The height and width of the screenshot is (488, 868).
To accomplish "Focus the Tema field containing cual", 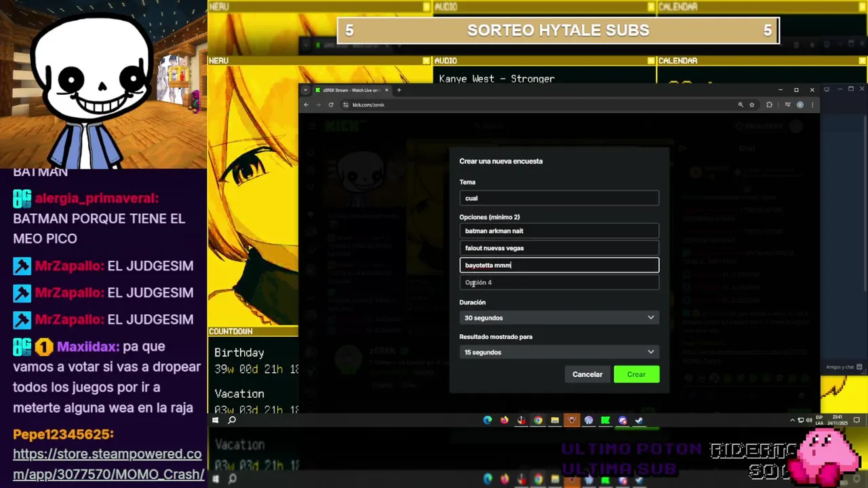I will tap(559, 198).
